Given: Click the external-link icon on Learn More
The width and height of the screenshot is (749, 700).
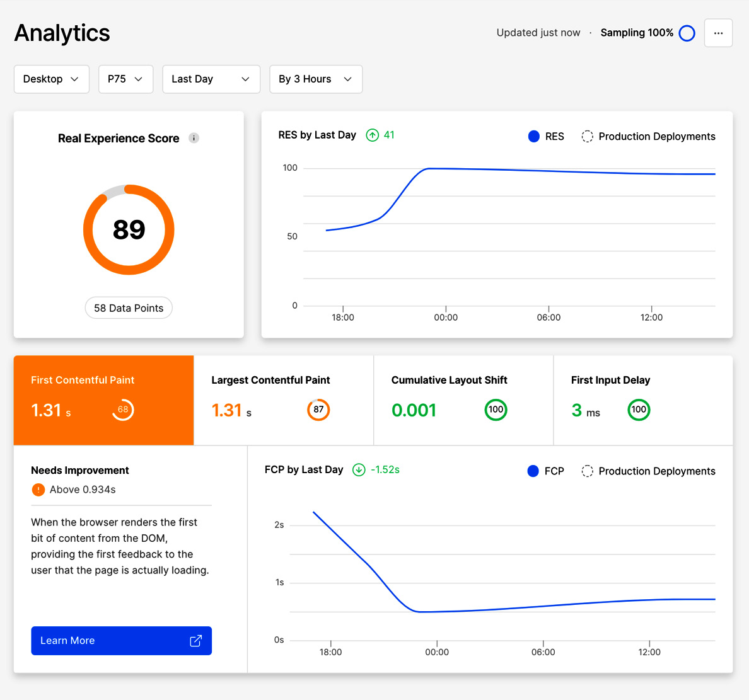Looking at the screenshot, I should pyautogui.click(x=195, y=640).
